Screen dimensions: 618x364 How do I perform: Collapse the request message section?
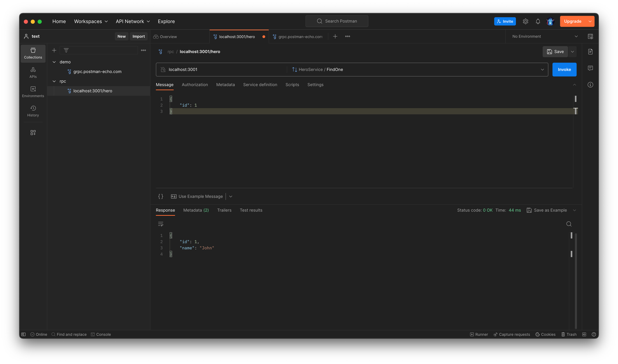coord(574,85)
